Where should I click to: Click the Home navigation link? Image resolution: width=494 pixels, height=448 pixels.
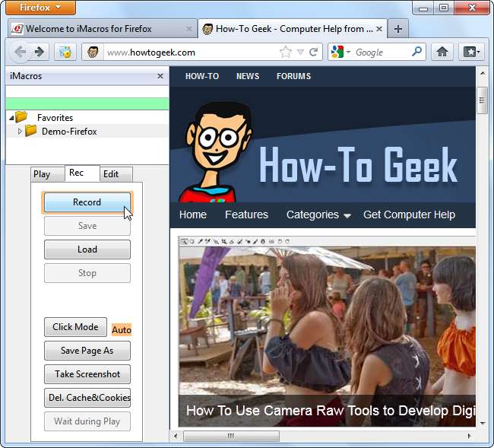[193, 214]
